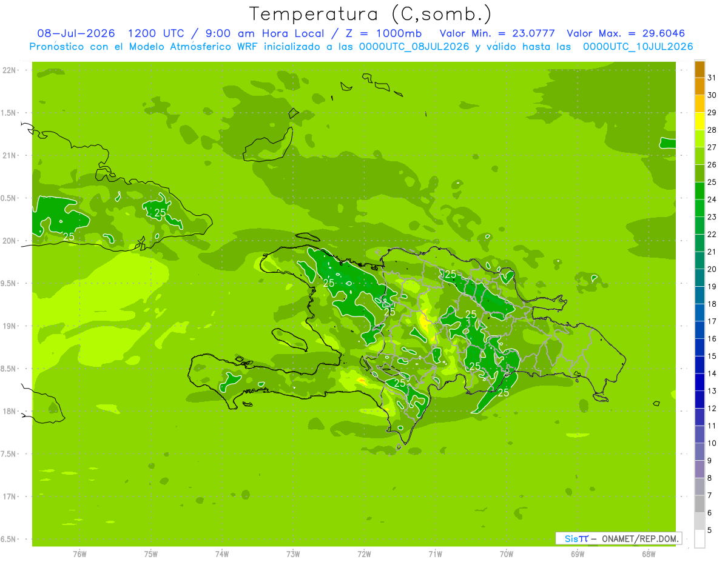Pick the white swatch below colorbar value 5

point(699,539)
